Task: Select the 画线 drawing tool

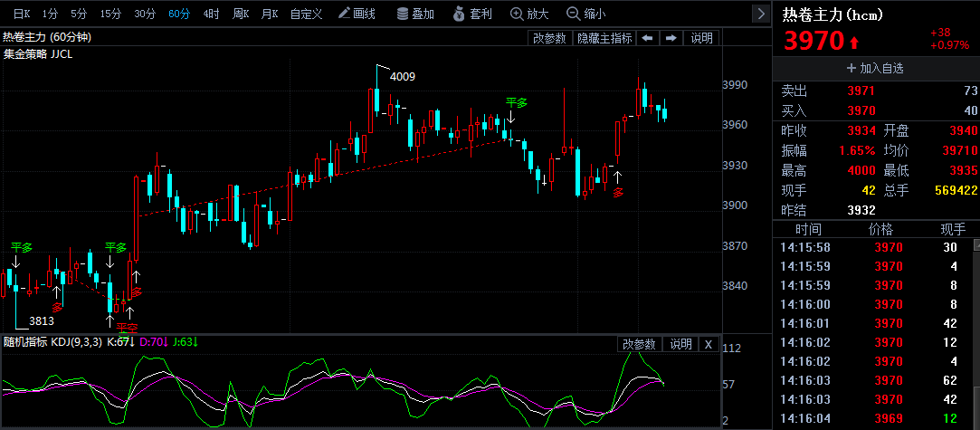Action: click(x=356, y=14)
